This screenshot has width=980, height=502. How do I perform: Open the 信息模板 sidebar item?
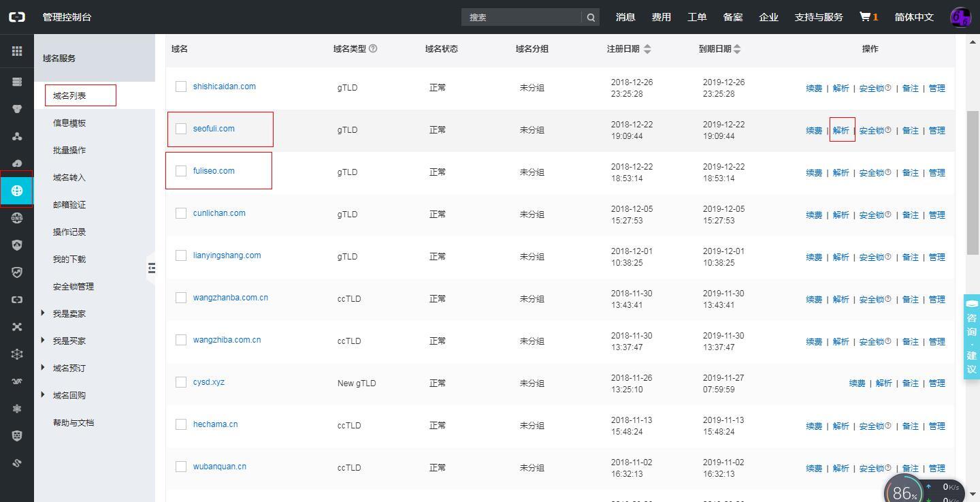pos(69,123)
